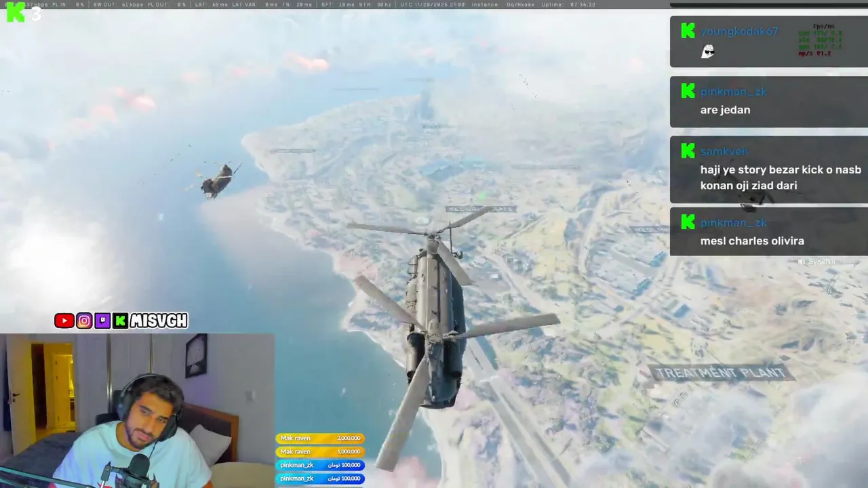868x488 pixels.
Task: Click the Mak raven 1,000,000 donation bar
Action: (320, 451)
